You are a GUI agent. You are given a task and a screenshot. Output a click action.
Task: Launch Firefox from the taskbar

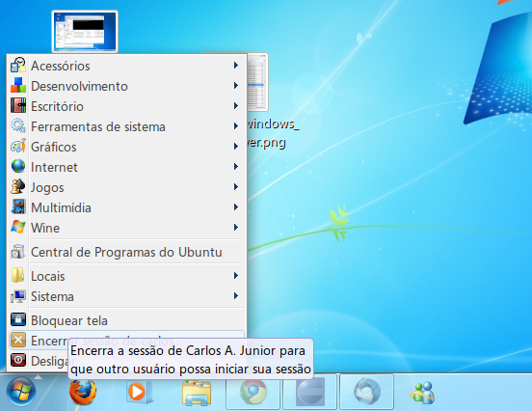(x=83, y=392)
